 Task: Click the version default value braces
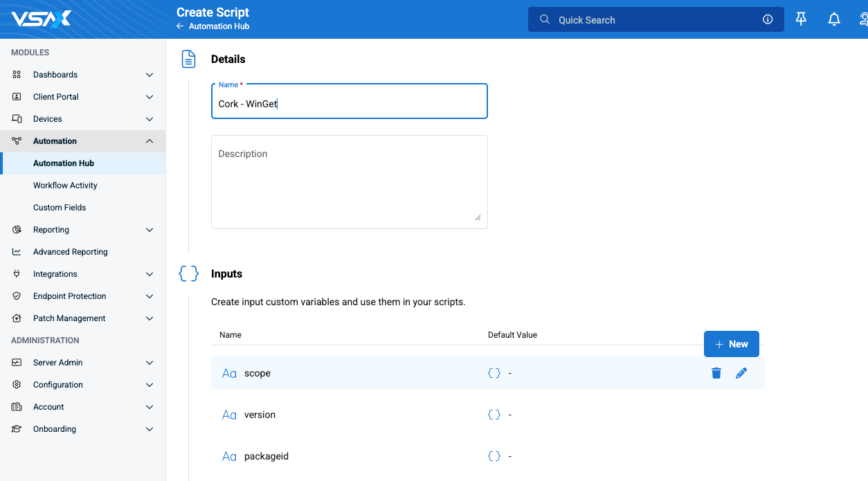[x=494, y=415]
